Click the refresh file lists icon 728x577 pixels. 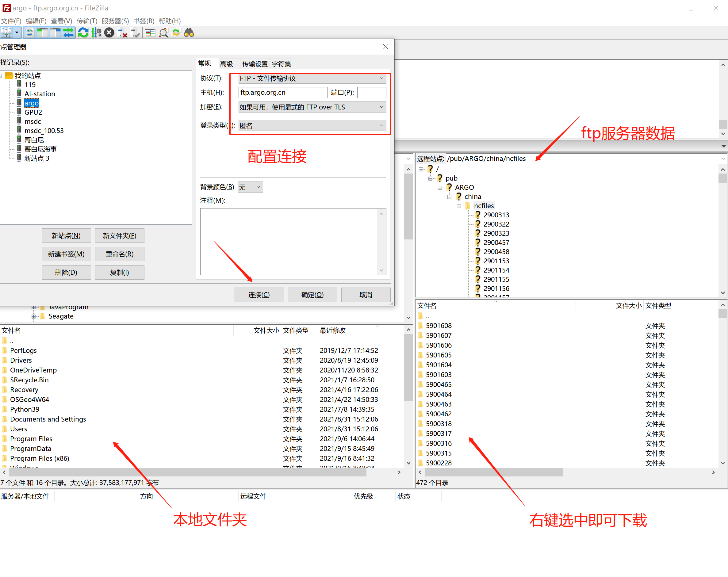[83, 33]
